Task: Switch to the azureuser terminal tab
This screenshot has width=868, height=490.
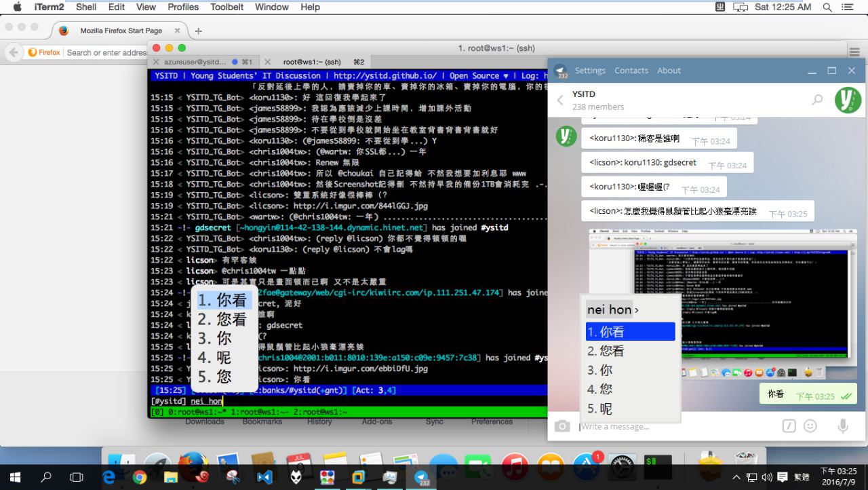Action: click(195, 62)
